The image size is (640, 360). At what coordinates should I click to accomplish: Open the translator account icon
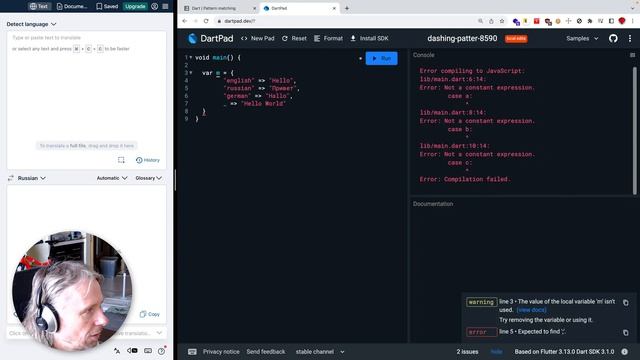click(x=155, y=6)
